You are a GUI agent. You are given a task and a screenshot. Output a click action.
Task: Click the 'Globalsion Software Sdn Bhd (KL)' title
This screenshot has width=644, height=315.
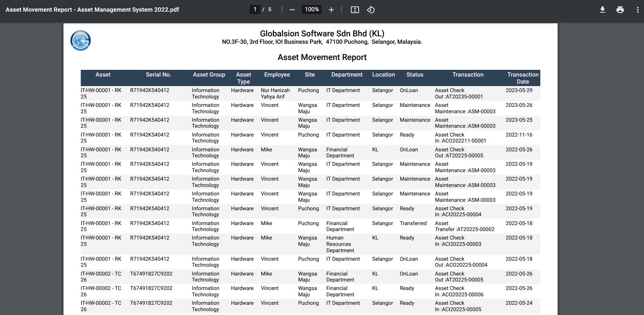pyautogui.click(x=322, y=34)
